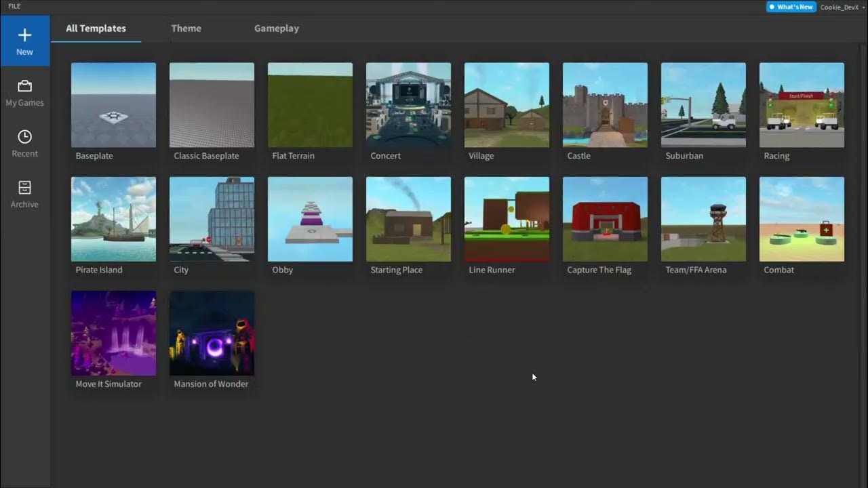868x488 pixels.
Task: Open the FILE menu
Action: 14,6
